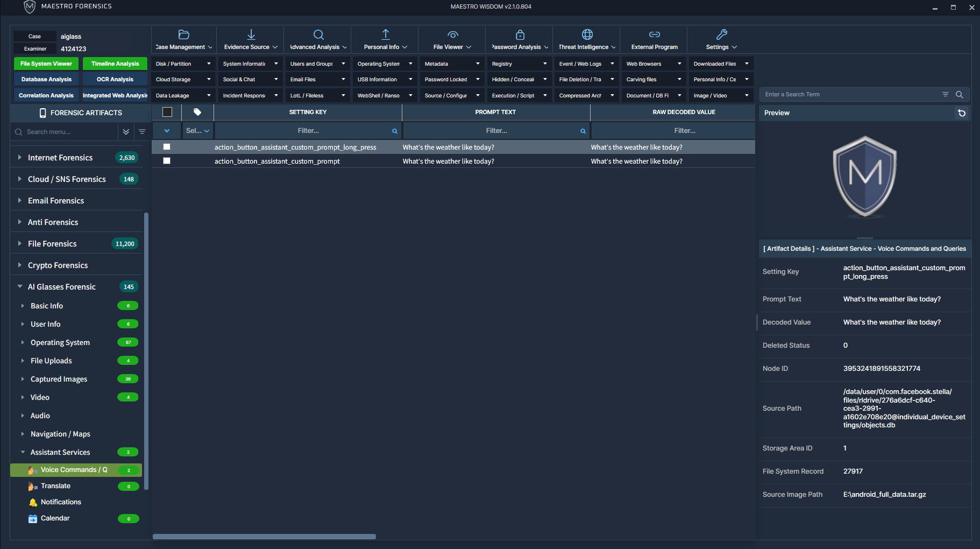
Task: Click the sidebar vertical scrollbar
Action: point(146,351)
